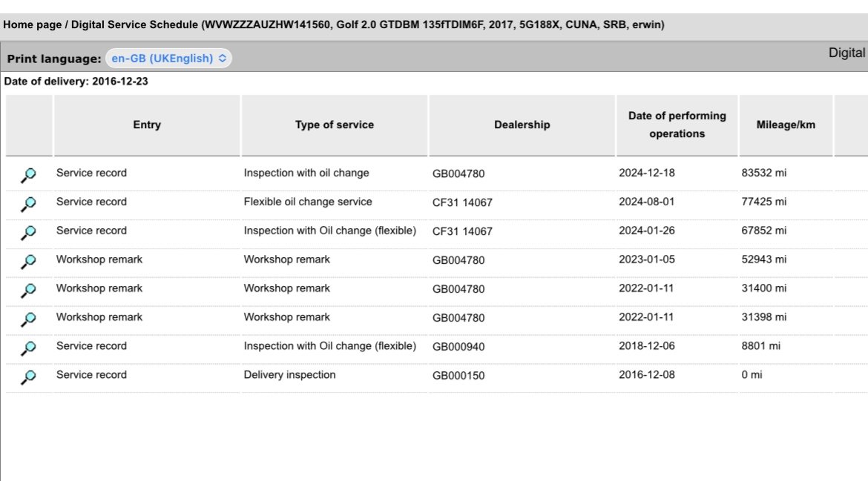Go to Home page breadcrumb link
This screenshot has width=868, height=481.
33,25
